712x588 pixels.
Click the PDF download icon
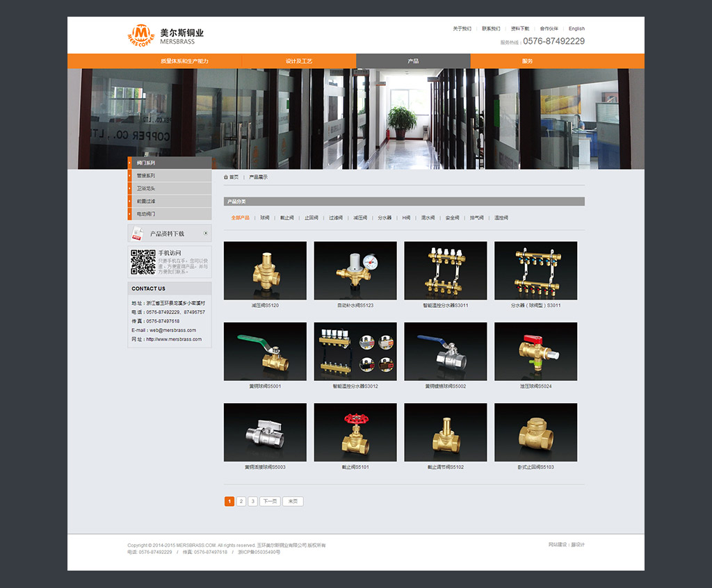(138, 234)
